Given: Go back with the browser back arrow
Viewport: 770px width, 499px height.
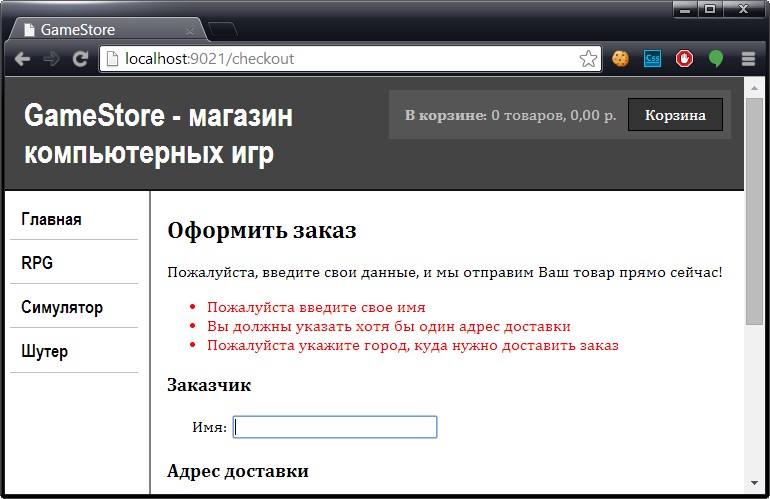Looking at the screenshot, I should click(x=22, y=59).
